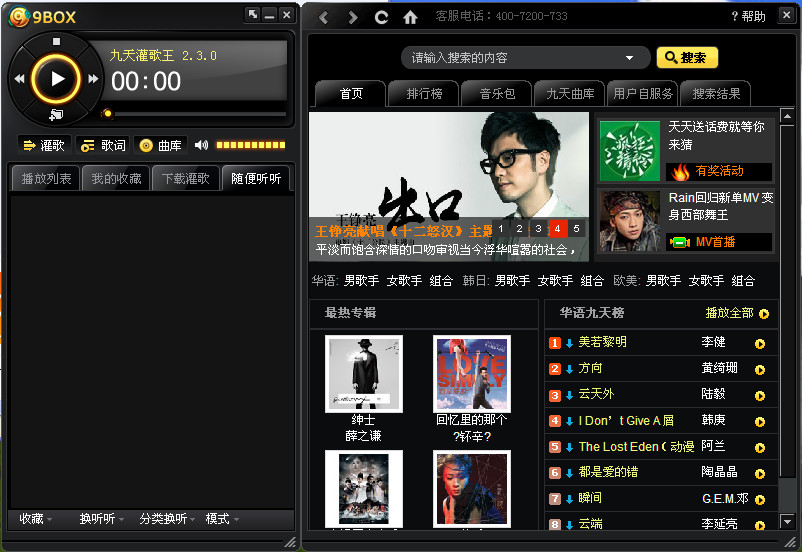This screenshot has width=802, height=552.
Task: Select banner slide 4
Action: (557, 229)
